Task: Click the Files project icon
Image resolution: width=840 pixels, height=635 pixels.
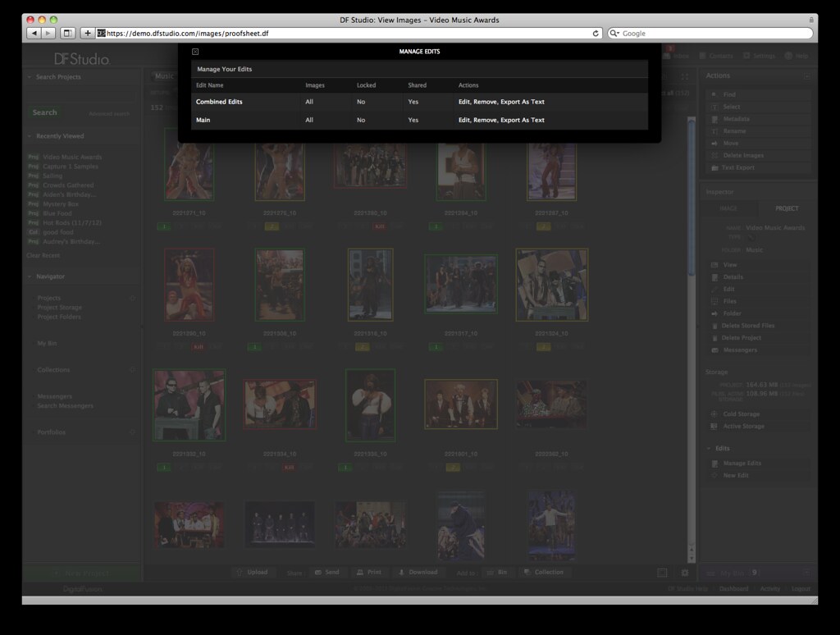Action: (714, 301)
